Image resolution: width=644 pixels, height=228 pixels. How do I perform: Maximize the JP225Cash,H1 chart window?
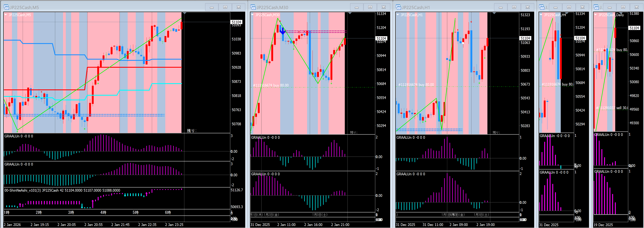point(514,7)
